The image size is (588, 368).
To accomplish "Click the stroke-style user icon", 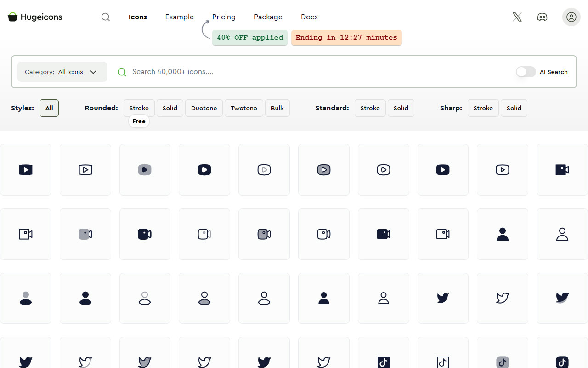I will click(561, 234).
